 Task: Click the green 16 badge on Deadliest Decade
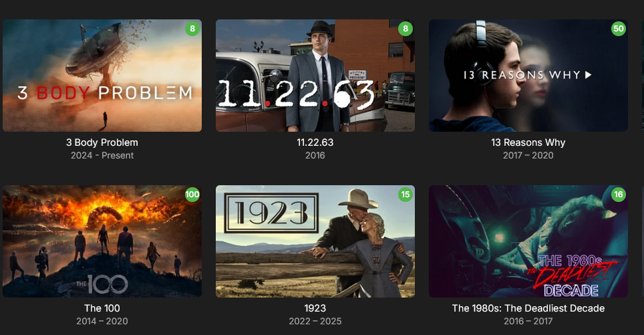tap(618, 195)
